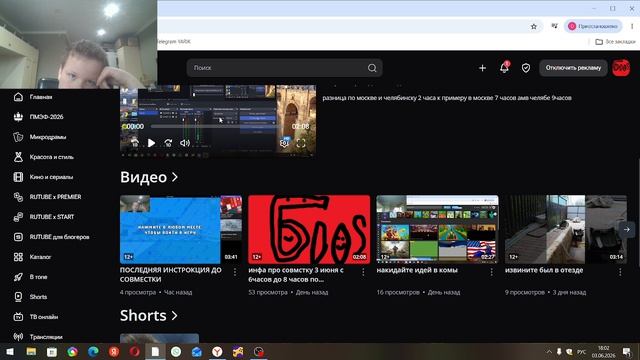Show next videos with the carousel arrow
Screen dimensions: 640x360
[627, 229]
